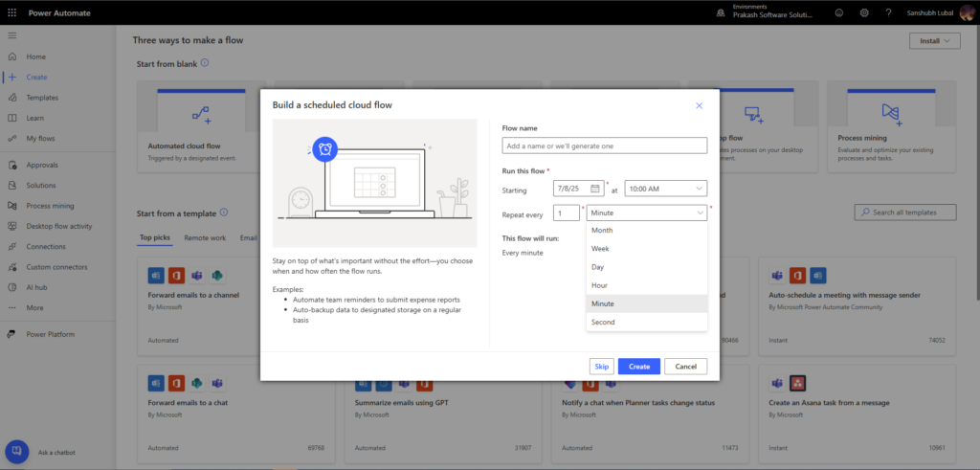This screenshot has height=470, width=980.
Task: Click the Power Platform icon in sidebar
Action: click(x=12, y=334)
